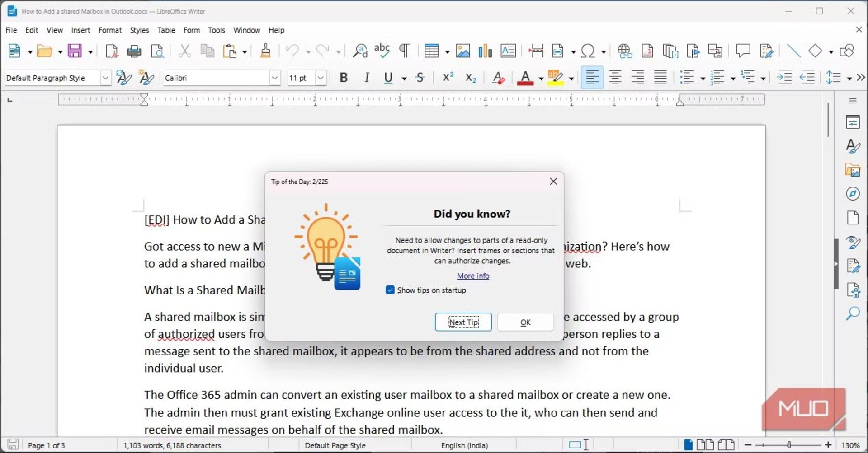This screenshot has width=868, height=453.
Task: Click the Insert Line tool icon
Action: click(793, 51)
